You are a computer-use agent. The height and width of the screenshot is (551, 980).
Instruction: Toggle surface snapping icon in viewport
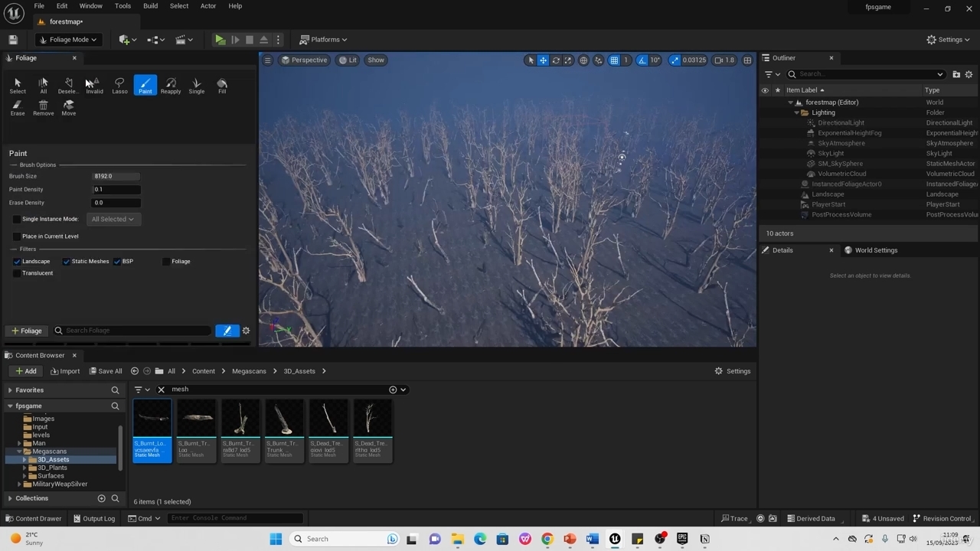[599, 60]
